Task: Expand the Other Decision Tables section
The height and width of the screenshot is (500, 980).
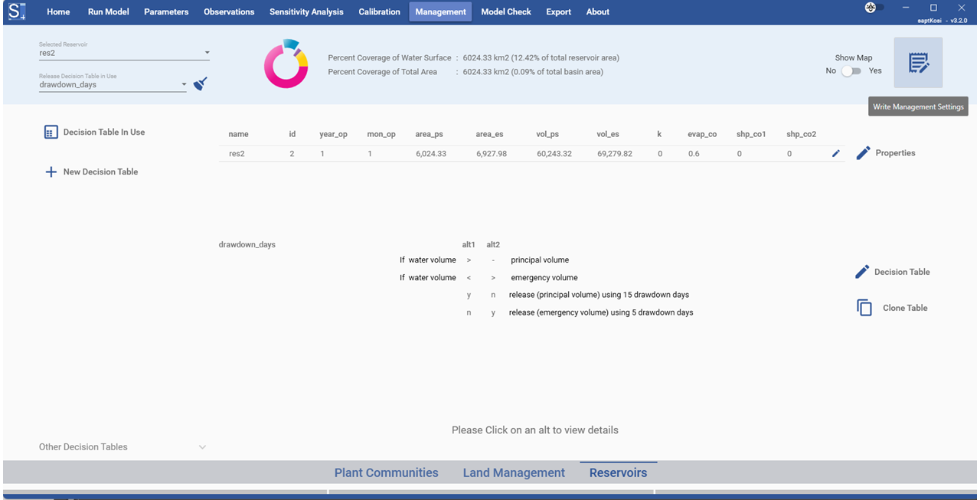Action: coord(202,447)
